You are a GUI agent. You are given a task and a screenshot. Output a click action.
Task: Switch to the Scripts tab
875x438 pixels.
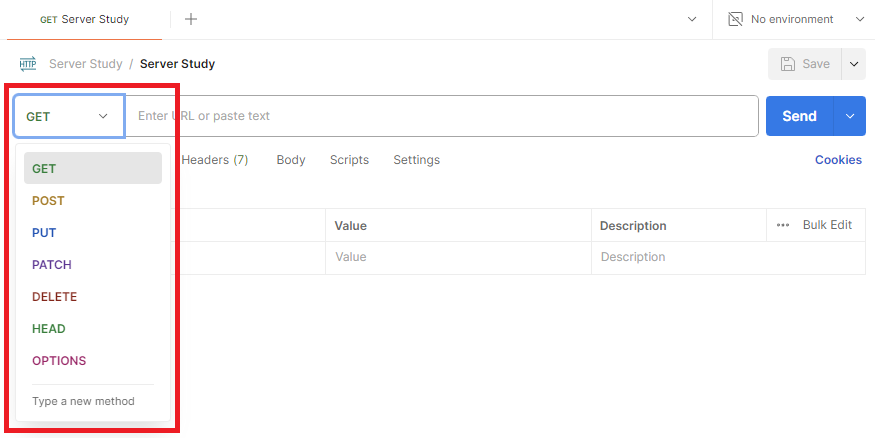tap(349, 160)
